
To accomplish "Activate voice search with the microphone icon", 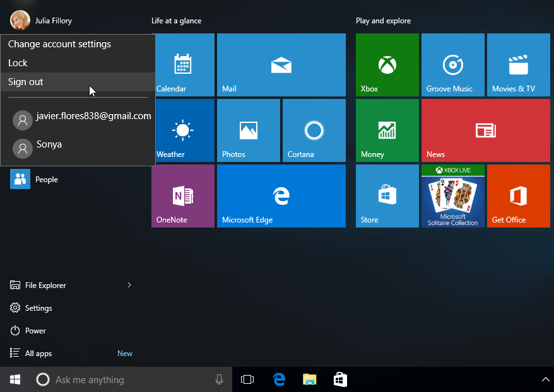I will [x=219, y=379].
